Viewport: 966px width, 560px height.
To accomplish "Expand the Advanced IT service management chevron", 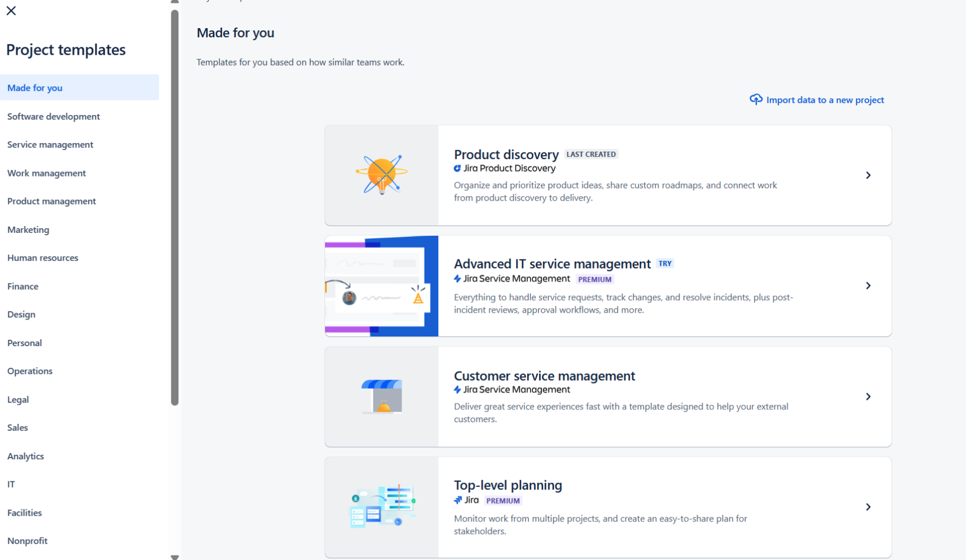I will coord(868,286).
